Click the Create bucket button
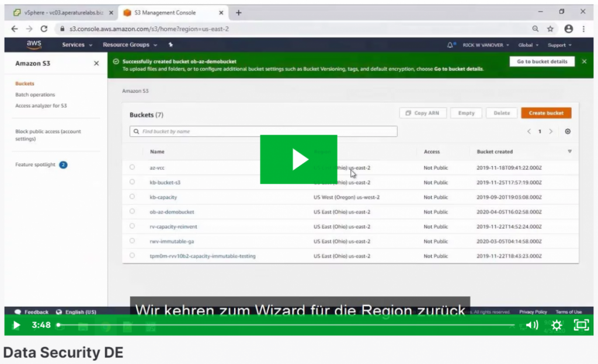The width and height of the screenshot is (598, 364). click(546, 113)
